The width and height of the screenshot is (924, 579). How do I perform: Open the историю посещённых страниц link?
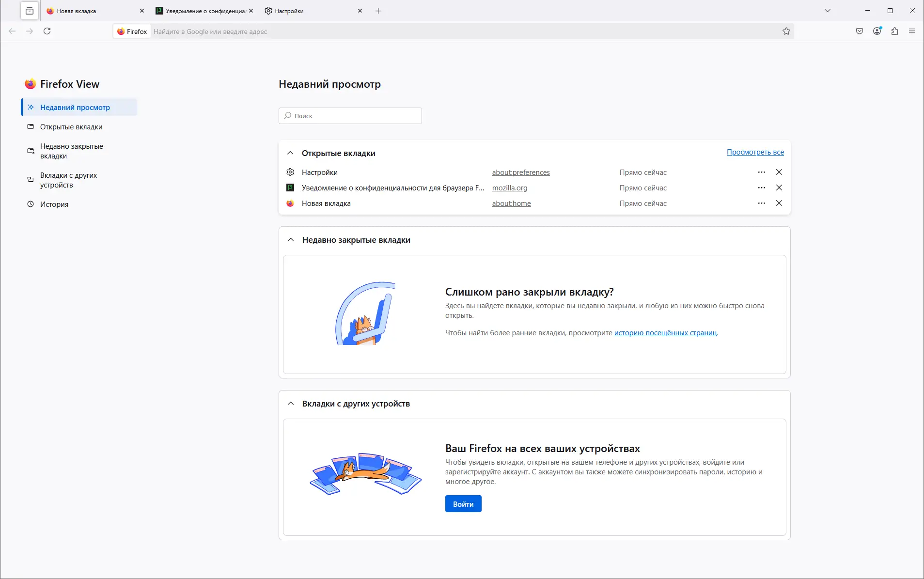(665, 333)
